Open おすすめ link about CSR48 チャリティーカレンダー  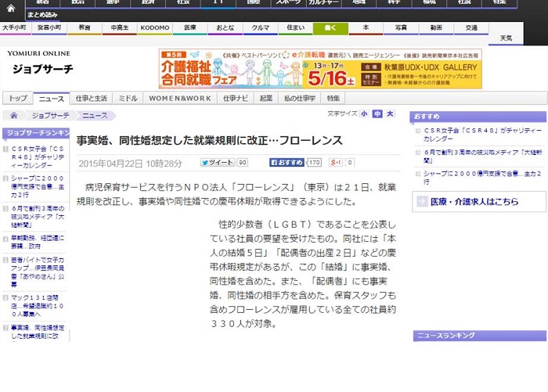[482, 135]
